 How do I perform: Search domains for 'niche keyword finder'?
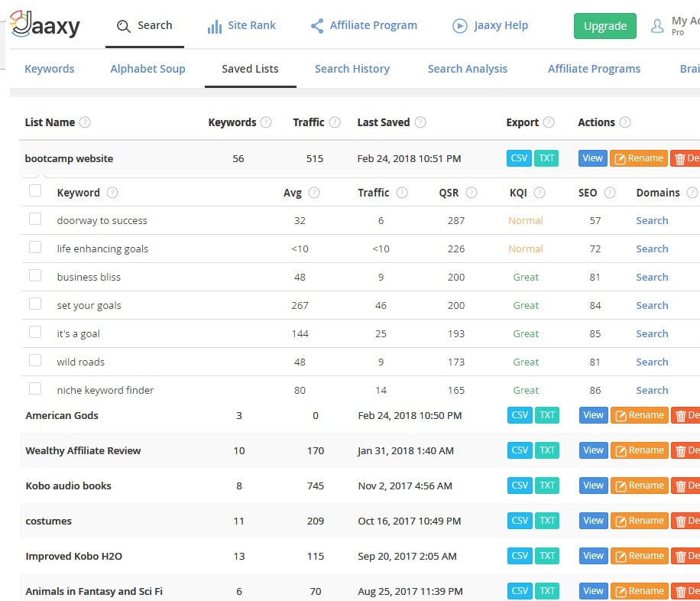click(652, 391)
